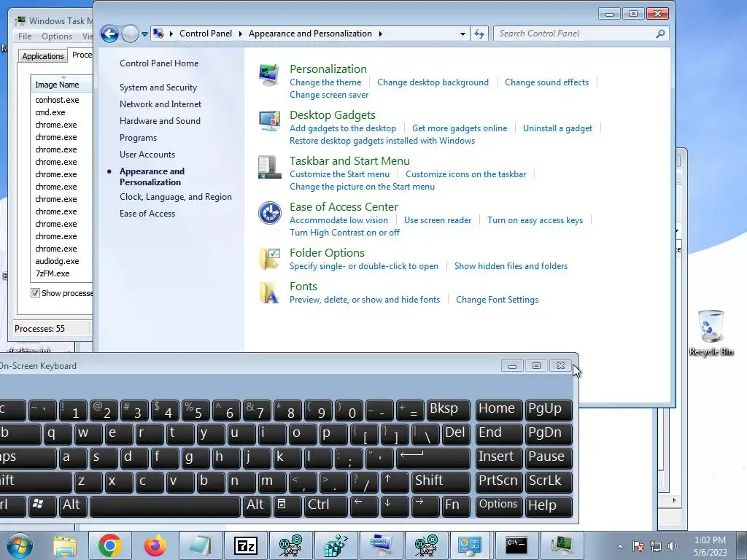Click the Desktop Gadgets category icon
This screenshot has height=560, width=747.
point(269,121)
